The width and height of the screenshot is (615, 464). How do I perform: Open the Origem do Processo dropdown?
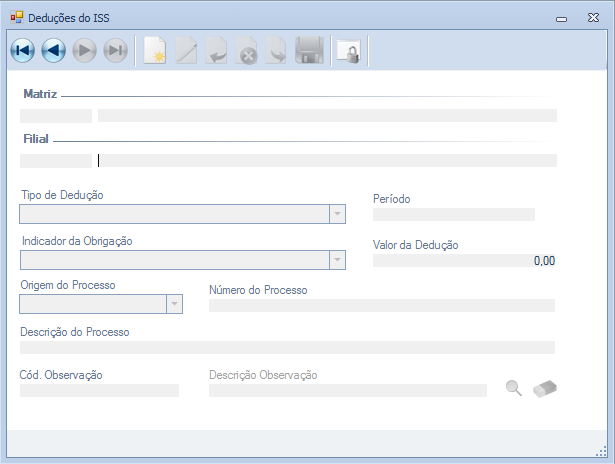point(174,304)
